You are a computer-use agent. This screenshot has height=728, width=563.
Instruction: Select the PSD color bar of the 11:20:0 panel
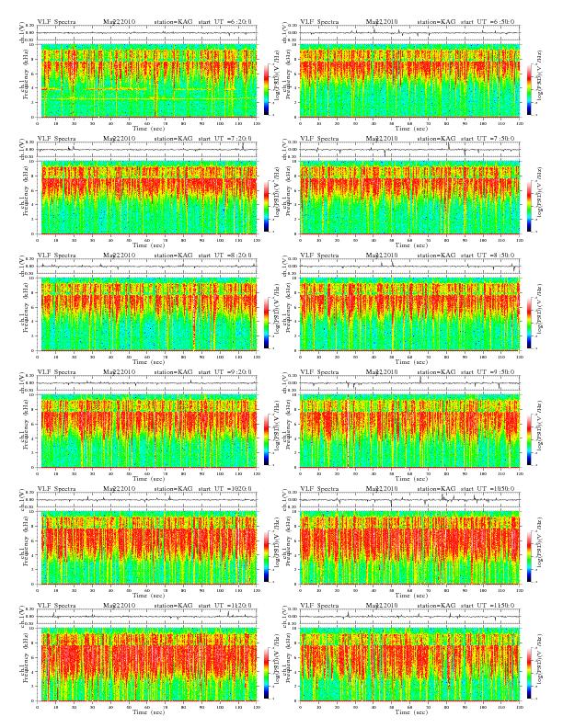coord(266,673)
